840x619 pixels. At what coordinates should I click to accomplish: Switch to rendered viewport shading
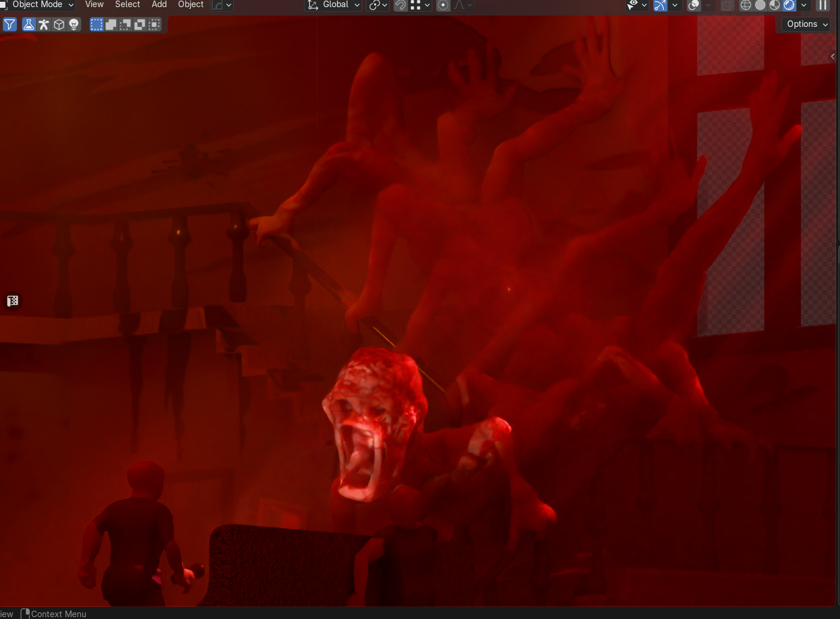click(x=789, y=5)
